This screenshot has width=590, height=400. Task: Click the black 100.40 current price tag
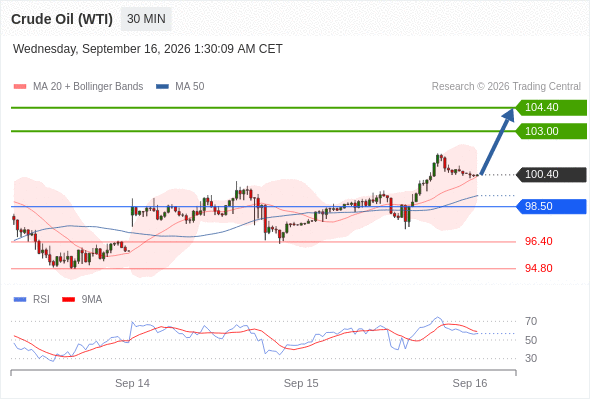click(x=551, y=174)
